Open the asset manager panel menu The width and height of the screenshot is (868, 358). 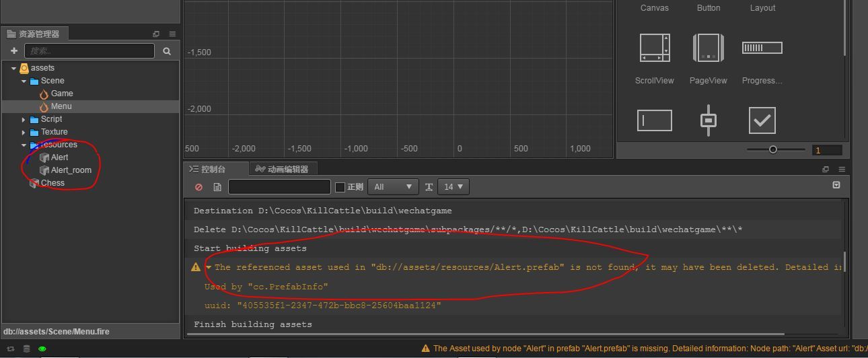click(x=172, y=34)
